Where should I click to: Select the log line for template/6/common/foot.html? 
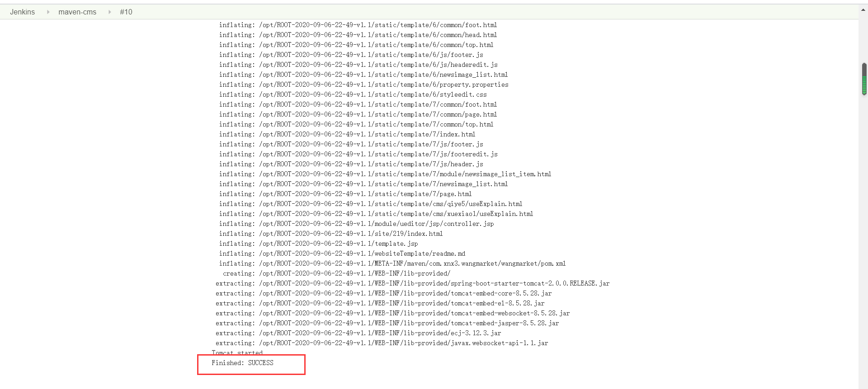click(x=358, y=25)
